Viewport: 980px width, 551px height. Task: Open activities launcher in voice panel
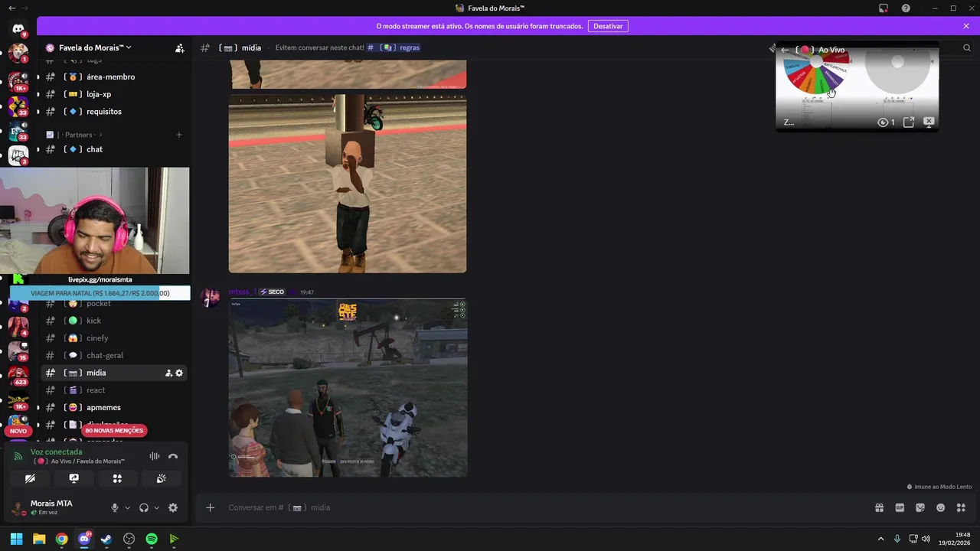(117, 478)
